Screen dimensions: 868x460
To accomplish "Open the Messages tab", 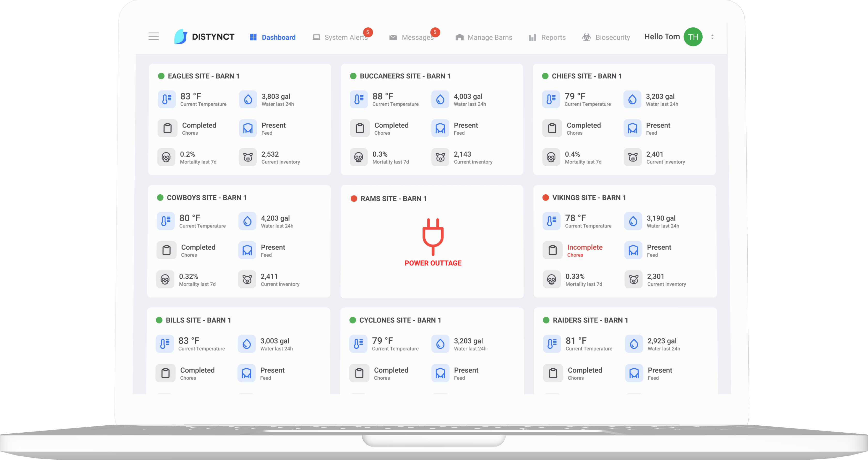I will pos(411,37).
